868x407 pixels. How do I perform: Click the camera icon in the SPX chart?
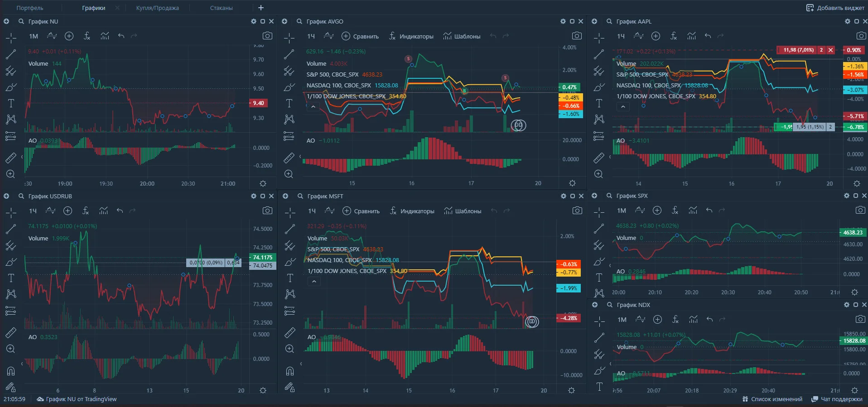pyautogui.click(x=860, y=210)
